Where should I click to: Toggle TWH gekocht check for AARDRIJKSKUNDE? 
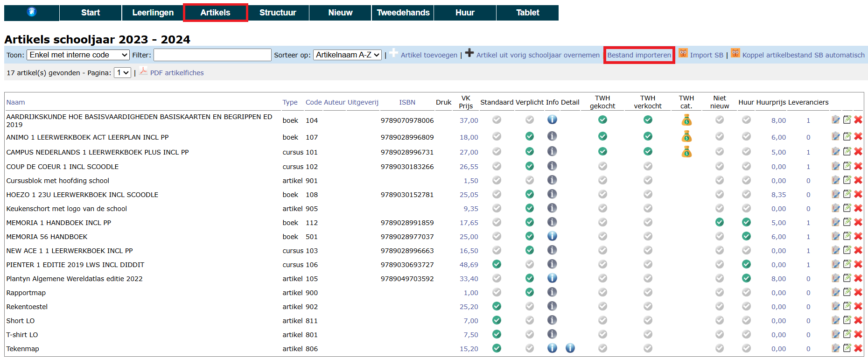[x=602, y=120]
